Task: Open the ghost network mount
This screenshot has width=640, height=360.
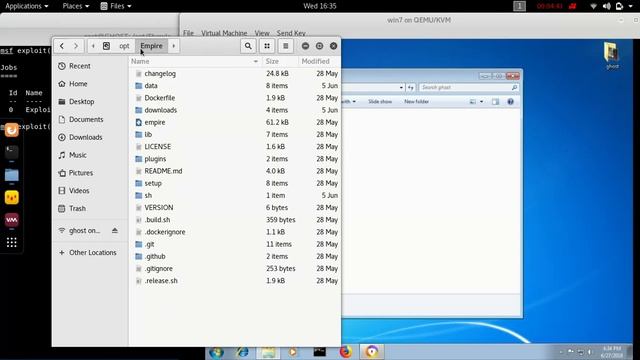Action: tap(84, 231)
